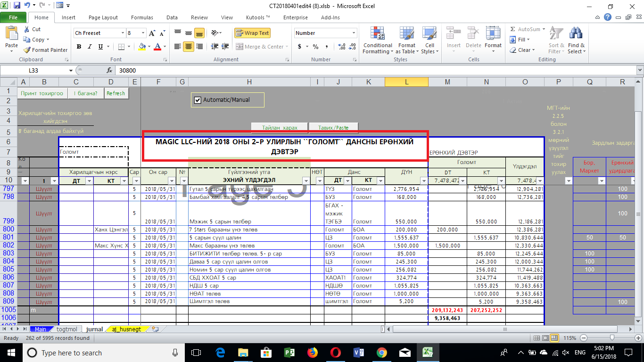Switch to the togtmol sheet tab
Screen dimensions: 644x362
[x=66, y=329]
